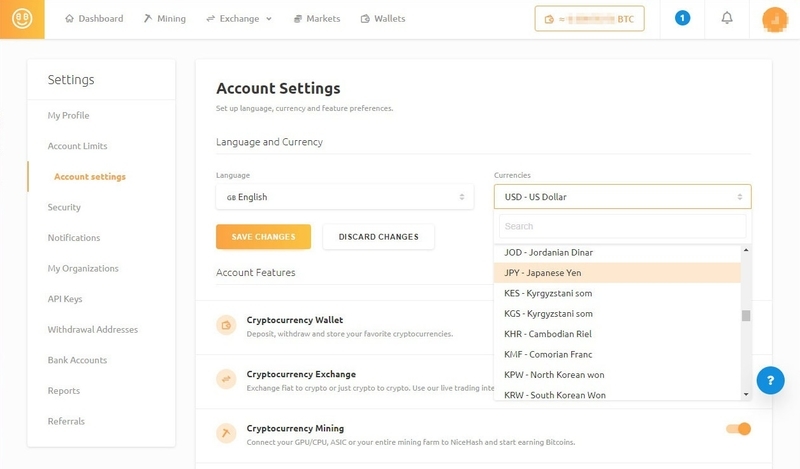Collapse the Currencies dropdown showing USD
Image resolution: width=800 pixels, height=469 pixels.
[x=622, y=196]
